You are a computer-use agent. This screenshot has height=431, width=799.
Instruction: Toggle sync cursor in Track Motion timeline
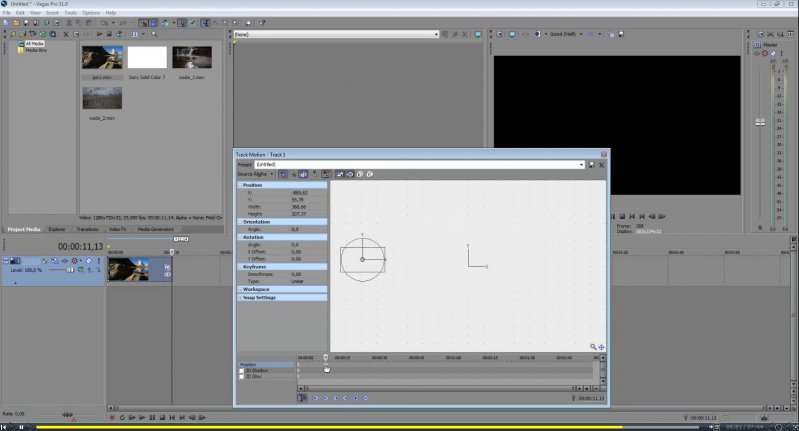tap(303, 398)
